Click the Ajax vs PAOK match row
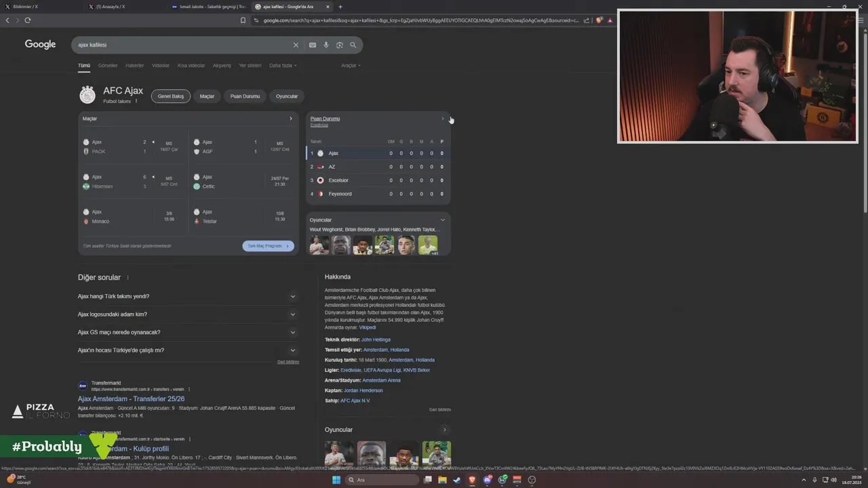Screen dimensions: 868x488 point(133,146)
